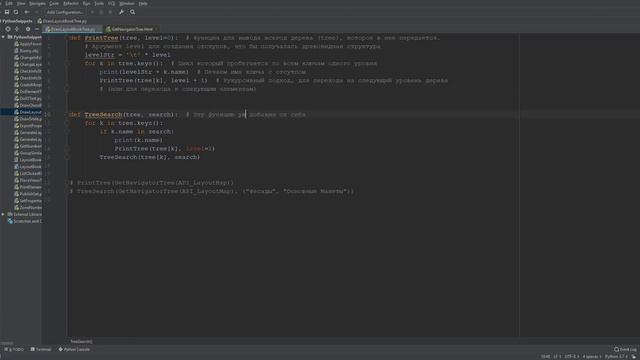Click the lock/hector icon at the status bar's right end

(x=634, y=357)
